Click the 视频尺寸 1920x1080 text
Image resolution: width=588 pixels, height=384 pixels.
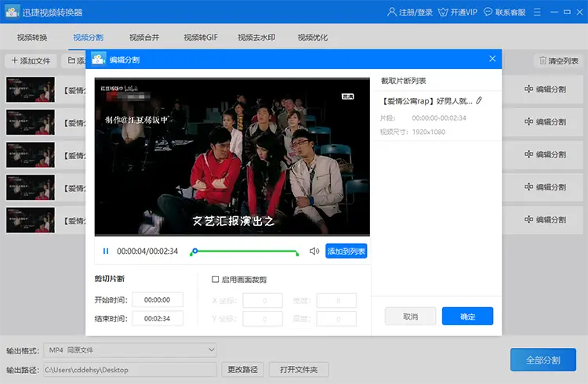[x=412, y=132]
